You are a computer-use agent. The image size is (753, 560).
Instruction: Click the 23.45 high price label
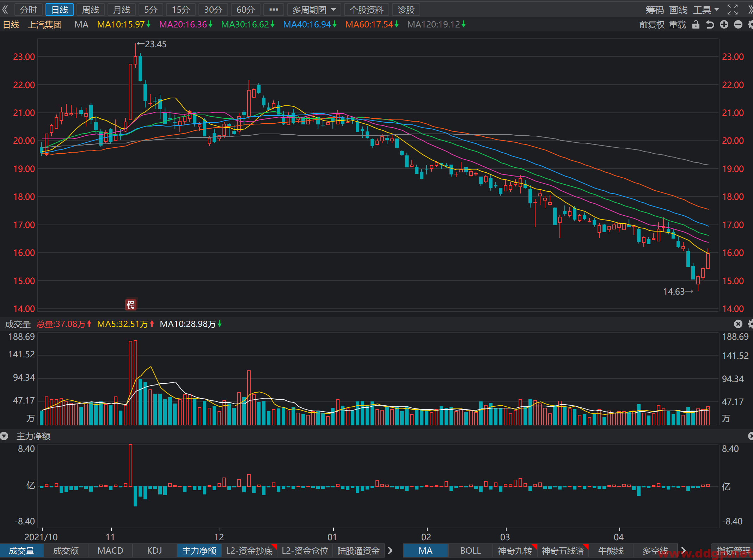[155, 44]
